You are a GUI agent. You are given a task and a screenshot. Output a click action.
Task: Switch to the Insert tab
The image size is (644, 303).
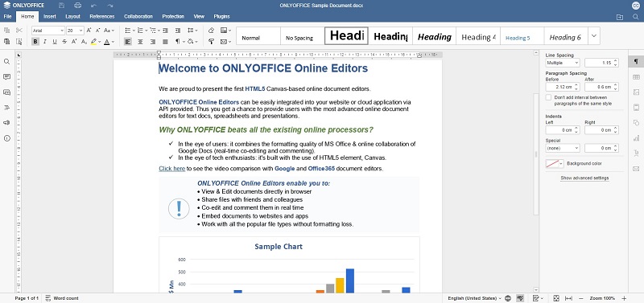(x=50, y=17)
